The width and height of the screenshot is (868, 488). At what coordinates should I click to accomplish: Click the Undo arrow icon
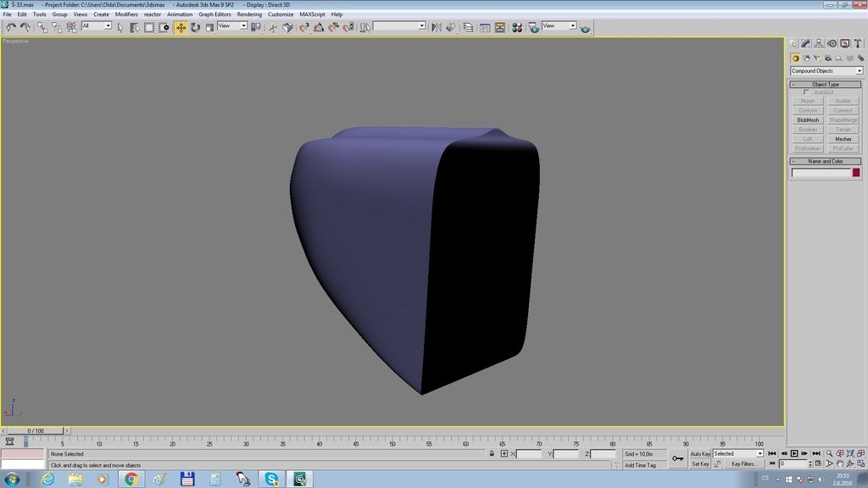10,27
